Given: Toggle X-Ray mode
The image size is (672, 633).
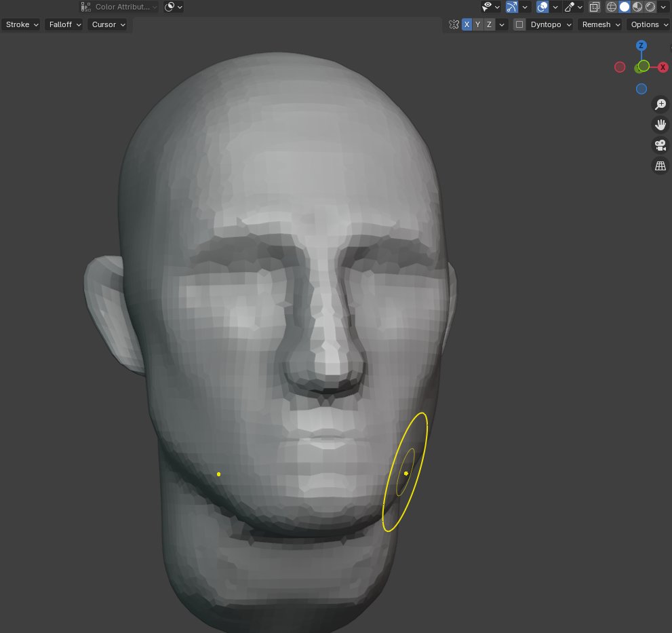Looking at the screenshot, I should (595, 7).
